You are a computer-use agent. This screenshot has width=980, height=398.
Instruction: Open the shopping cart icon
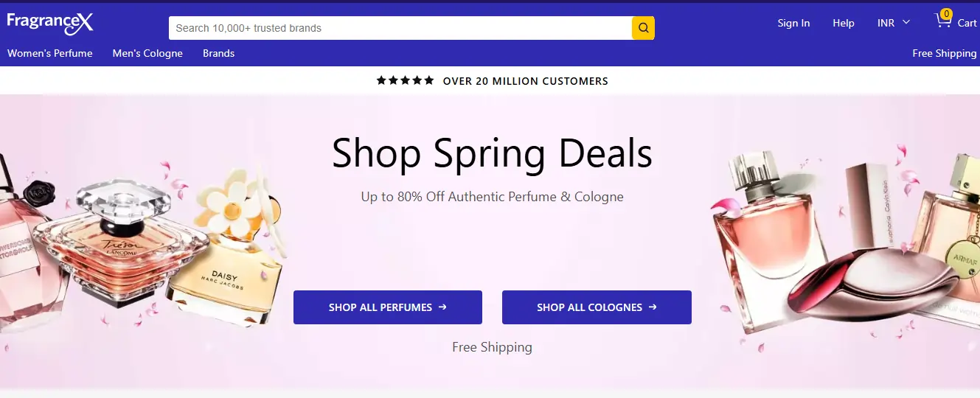tap(943, 21)
